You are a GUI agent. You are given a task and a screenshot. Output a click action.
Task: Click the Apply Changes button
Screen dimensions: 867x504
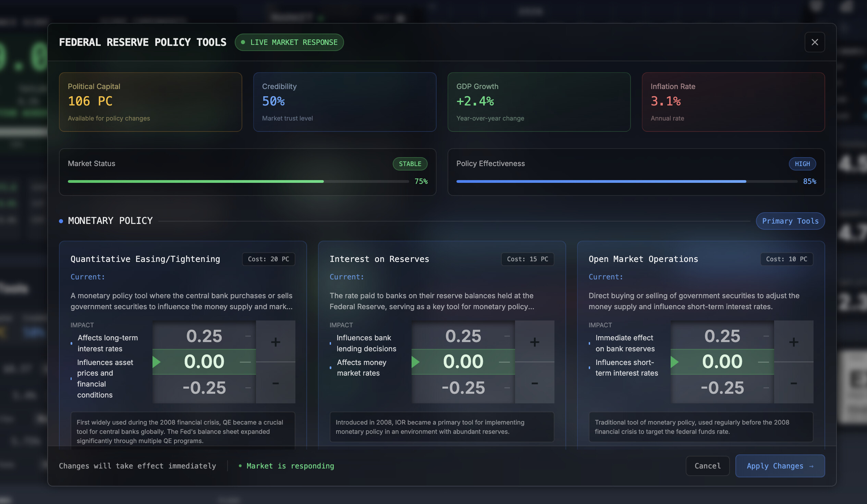coord(780,466)
